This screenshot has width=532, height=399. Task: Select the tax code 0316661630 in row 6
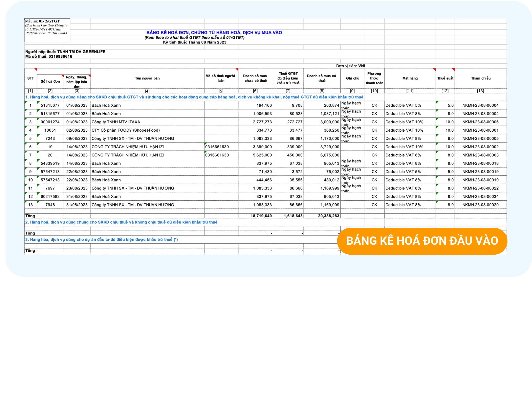point(217,147)
